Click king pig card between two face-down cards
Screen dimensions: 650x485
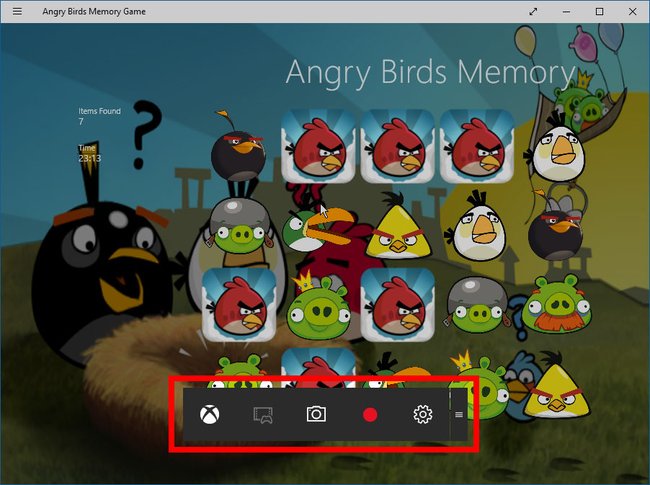pyautogui.click(x=318, y=306)
